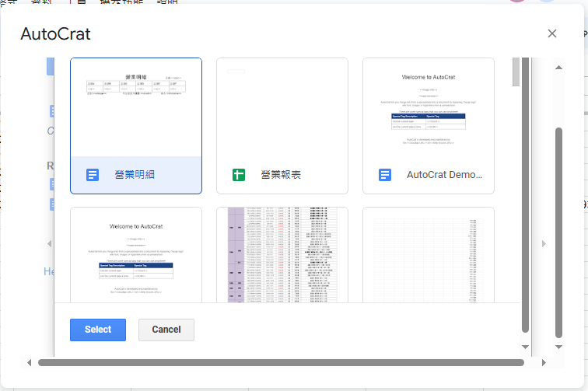This screenshot has height=391, width=588.
Task: Click the inner tall vertical scrollbar thumb
Action: click(525, 195)
